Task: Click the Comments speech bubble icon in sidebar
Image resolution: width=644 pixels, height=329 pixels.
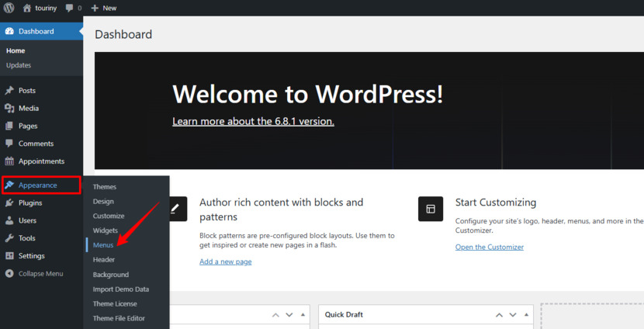Action: coord(9,144)
